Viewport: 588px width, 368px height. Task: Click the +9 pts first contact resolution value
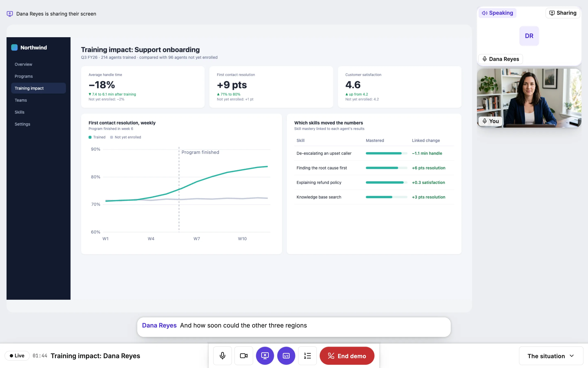point(232,85)
